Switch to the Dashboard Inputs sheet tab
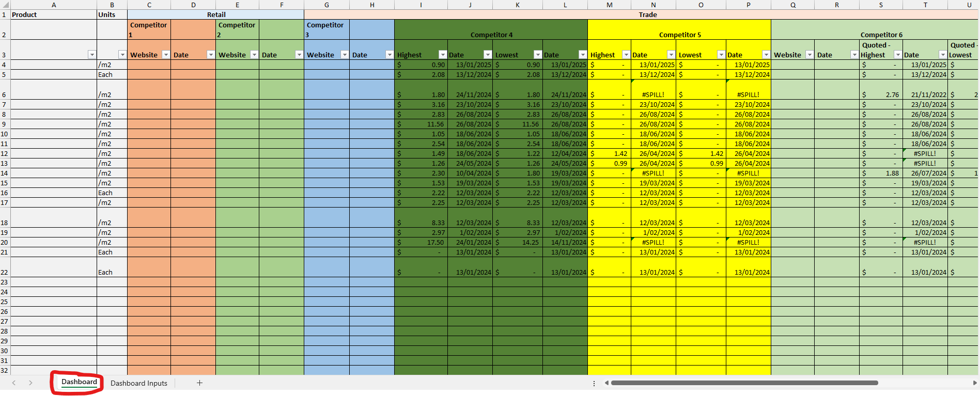 [x=139, y=383]
